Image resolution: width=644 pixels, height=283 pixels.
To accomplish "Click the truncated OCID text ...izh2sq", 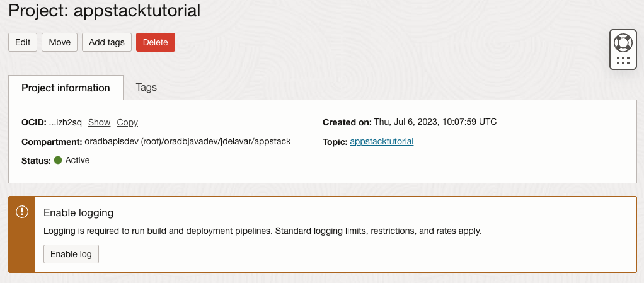I will pos(66,122).
